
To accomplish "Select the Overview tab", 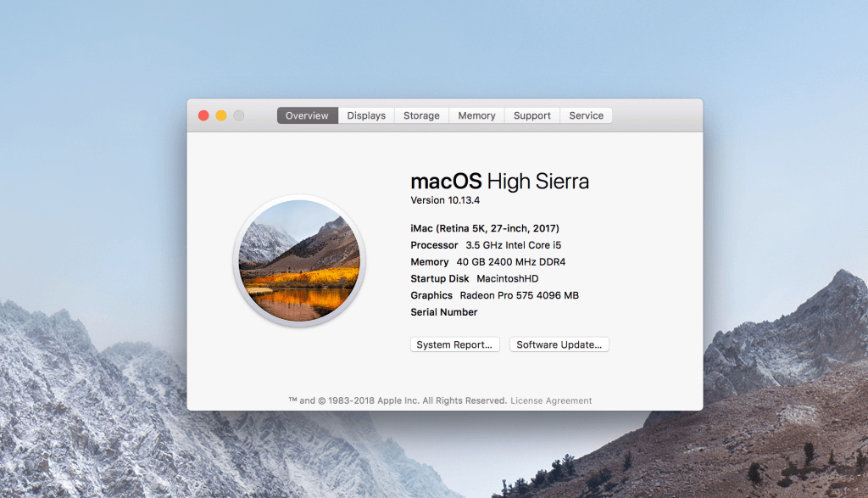I will [x=307, y=115].
